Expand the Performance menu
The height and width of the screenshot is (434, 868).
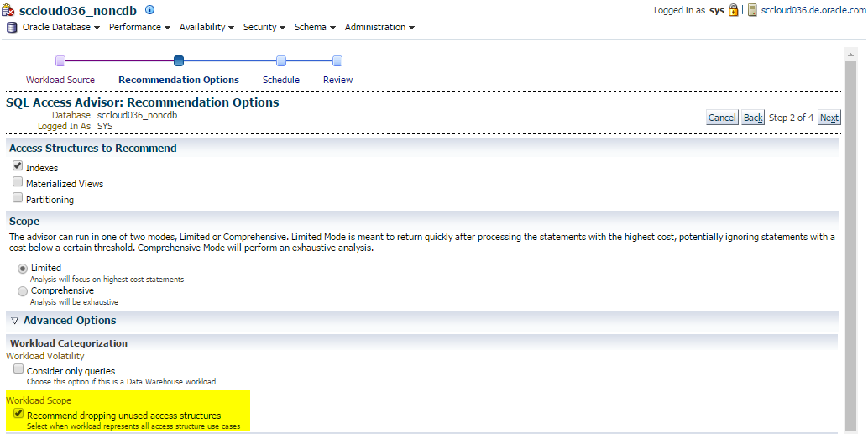139,27
